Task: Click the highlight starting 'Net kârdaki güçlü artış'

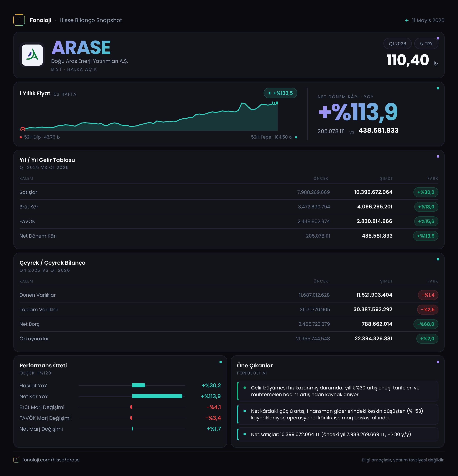Action: pyautogui.click(x=337, y=414)
